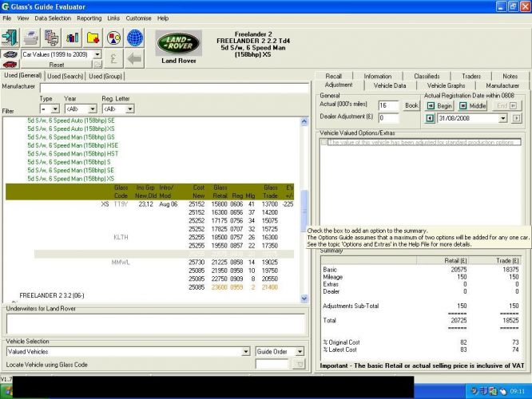
Task: Click the Middle registration date button
Action: point(473,106)
